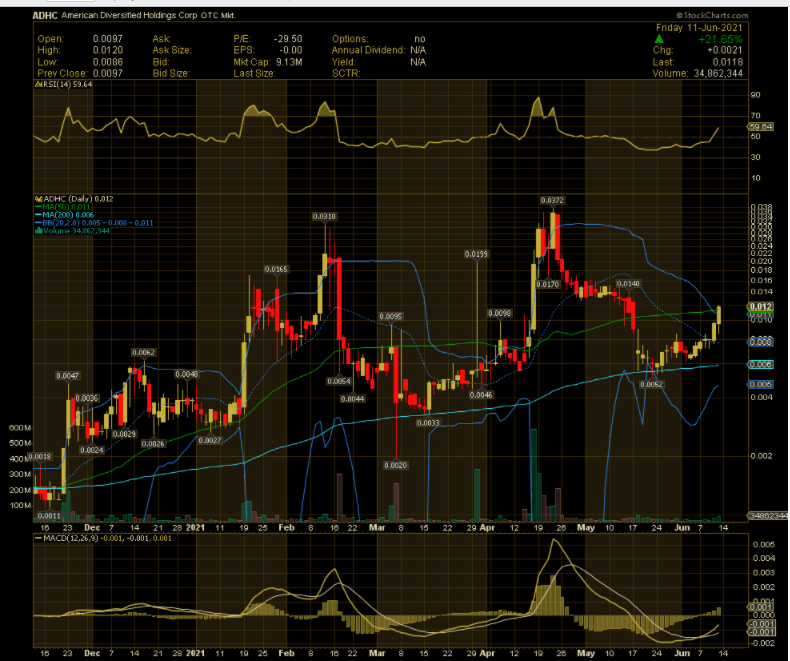Click the green up-arrow change indicator

[x=659, y=39]
